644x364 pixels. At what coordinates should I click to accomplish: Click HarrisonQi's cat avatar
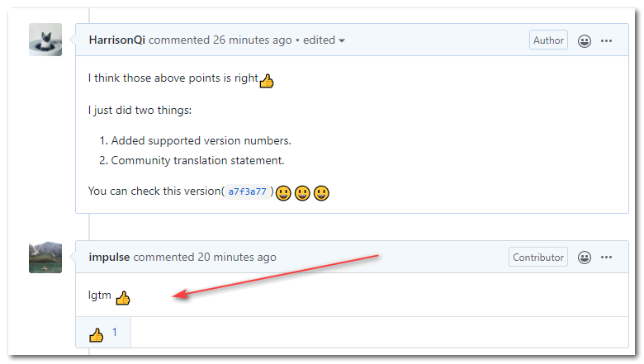tap(45, 40)
